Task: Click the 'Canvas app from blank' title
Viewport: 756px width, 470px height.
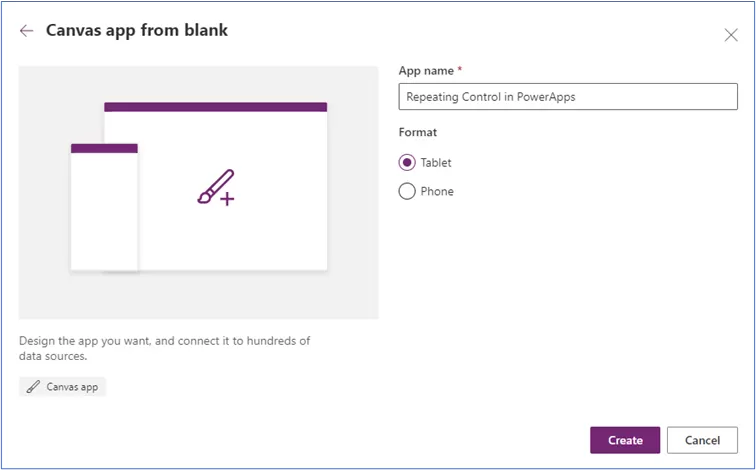Action: click(x=137, y=30)
